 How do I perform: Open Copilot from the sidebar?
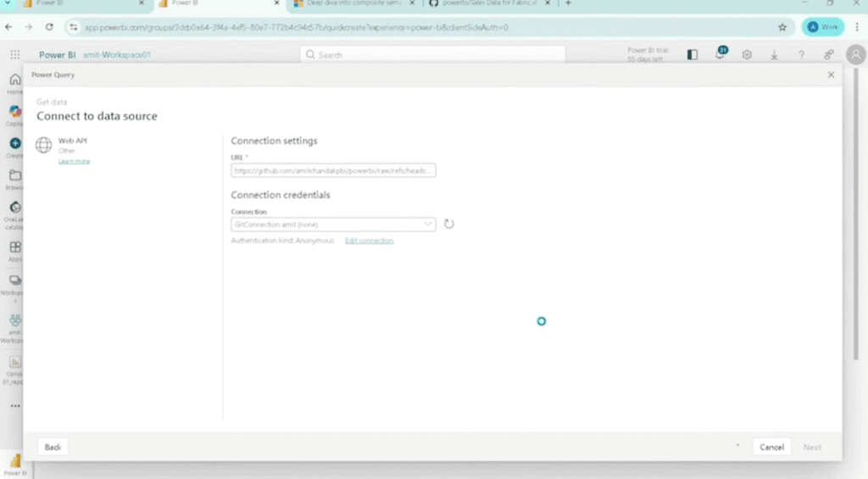15,115
